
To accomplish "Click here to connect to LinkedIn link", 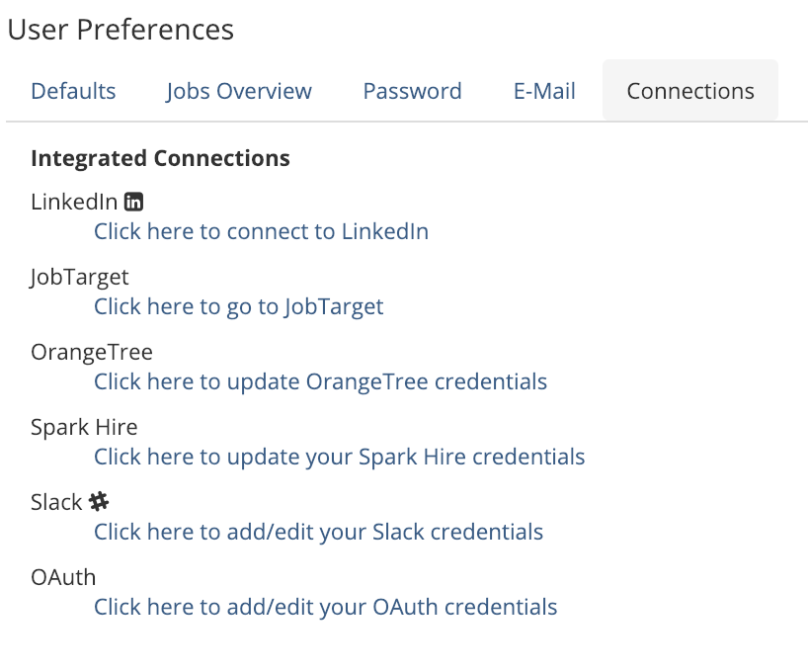I will 261,232.
